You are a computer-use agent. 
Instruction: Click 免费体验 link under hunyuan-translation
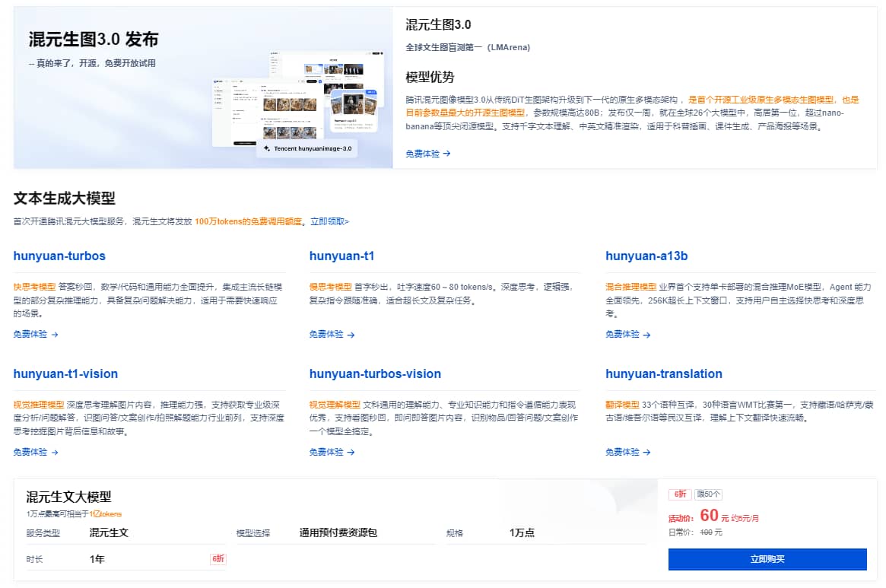[x=621, y=452]
